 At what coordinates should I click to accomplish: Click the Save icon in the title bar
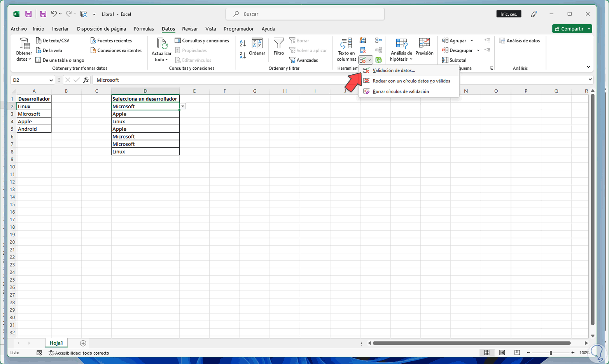tap(28, 14)
